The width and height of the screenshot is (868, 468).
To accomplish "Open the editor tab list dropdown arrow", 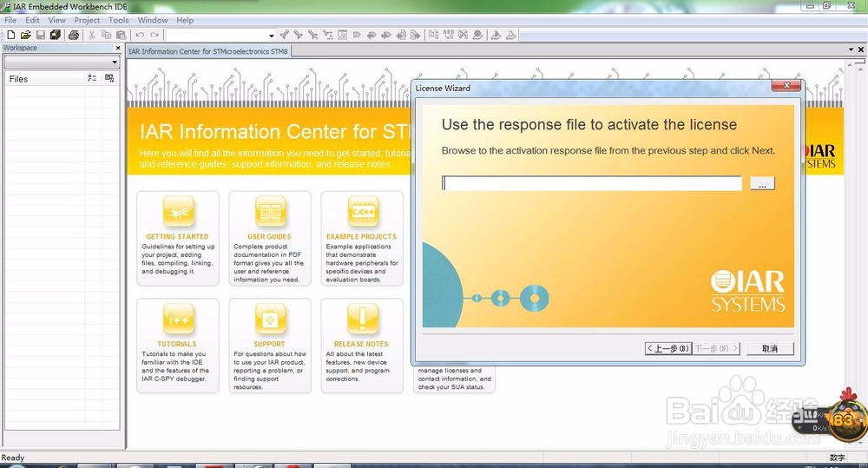I will pos(851,49).
